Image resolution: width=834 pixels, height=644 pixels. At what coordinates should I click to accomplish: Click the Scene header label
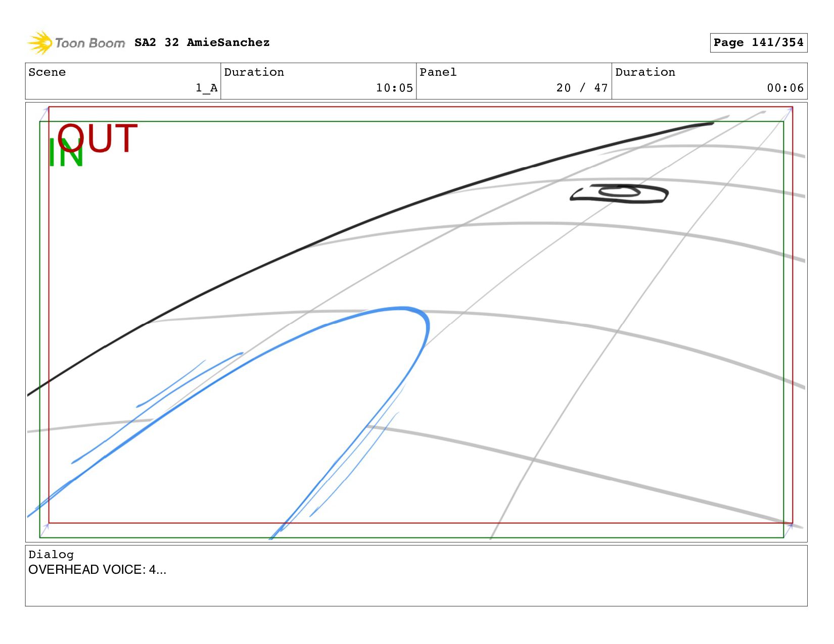(47, 72)
